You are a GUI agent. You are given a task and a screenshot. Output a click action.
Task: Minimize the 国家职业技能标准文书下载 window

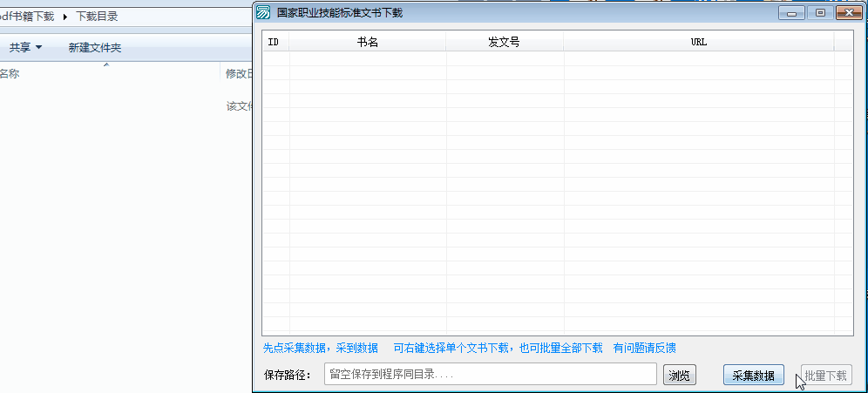tap(792, 12)
